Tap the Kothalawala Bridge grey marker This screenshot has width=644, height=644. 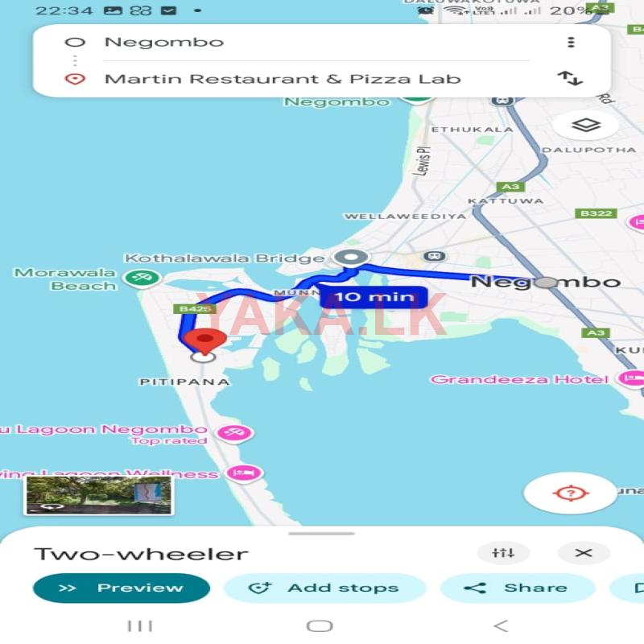coord(351,258)
